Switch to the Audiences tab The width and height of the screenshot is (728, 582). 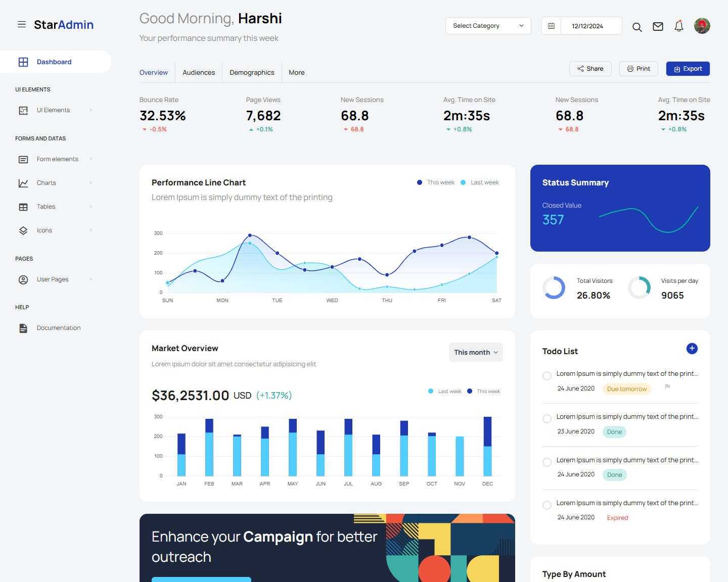[199, 73]
